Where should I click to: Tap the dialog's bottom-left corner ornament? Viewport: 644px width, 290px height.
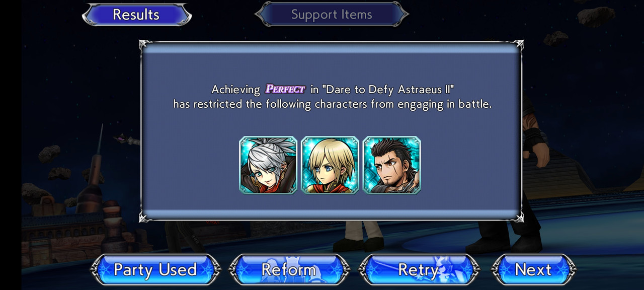coord(145,216)
